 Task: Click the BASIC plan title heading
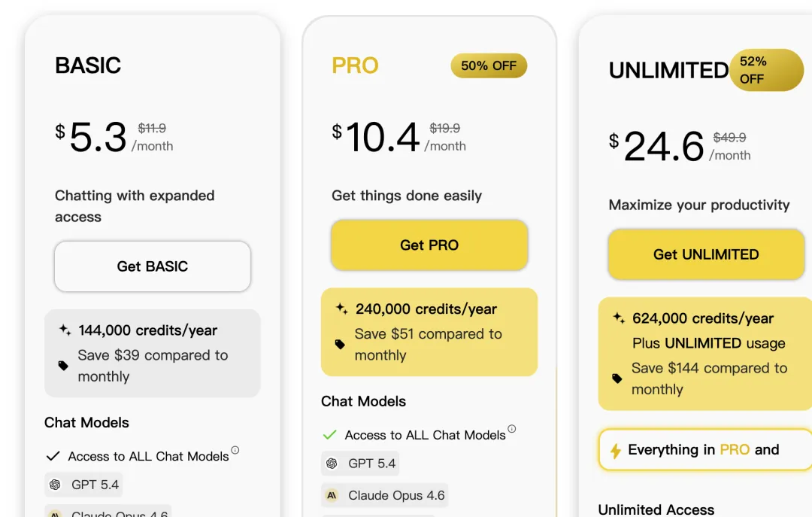point(88,65)
